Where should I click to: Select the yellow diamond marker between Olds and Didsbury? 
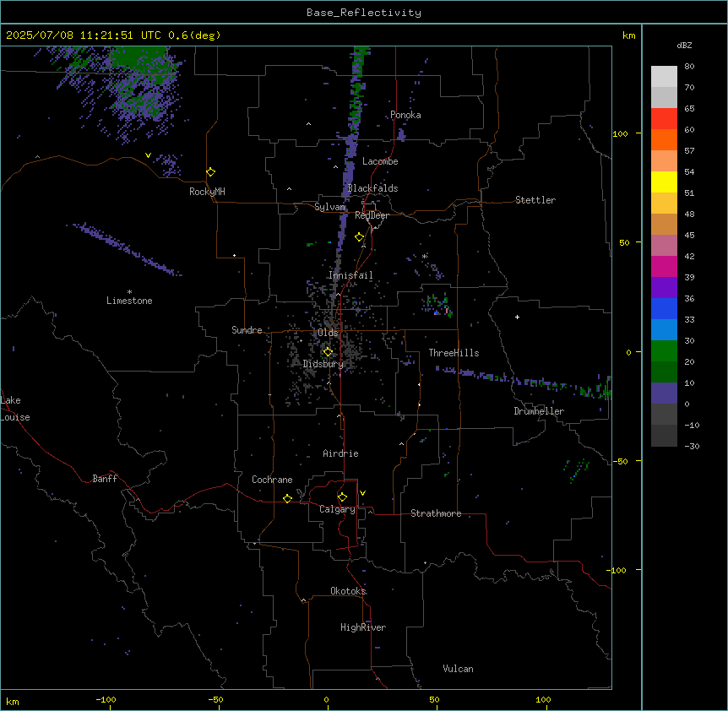(328, 352)
